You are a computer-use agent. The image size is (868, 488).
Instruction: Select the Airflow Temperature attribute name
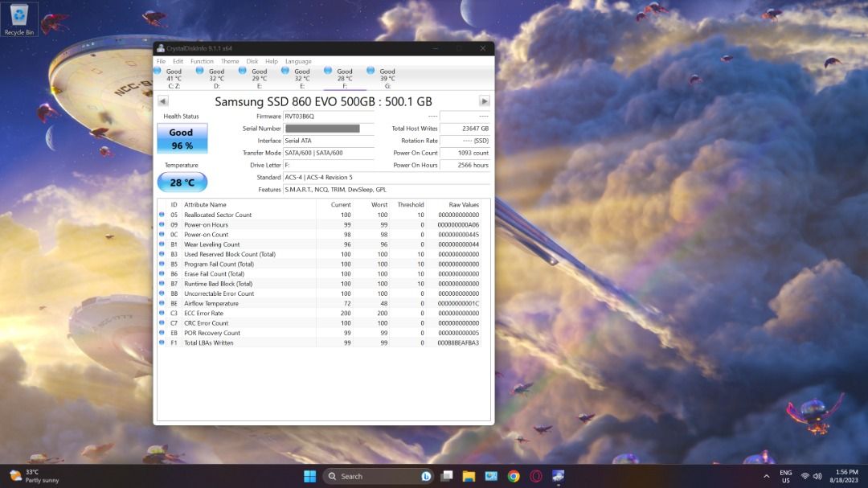tap(211, 304)
